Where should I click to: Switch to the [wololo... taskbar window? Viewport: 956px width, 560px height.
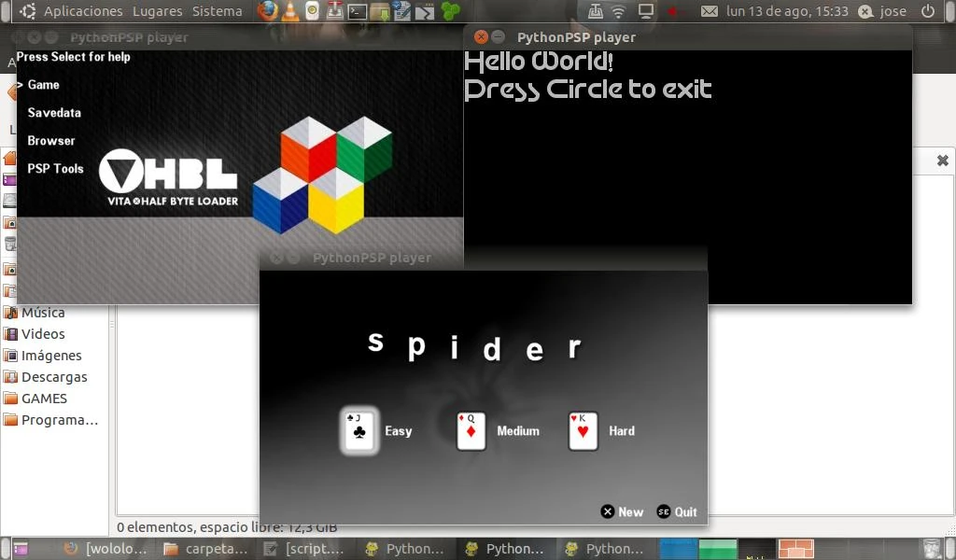click(x=105, y=549)
